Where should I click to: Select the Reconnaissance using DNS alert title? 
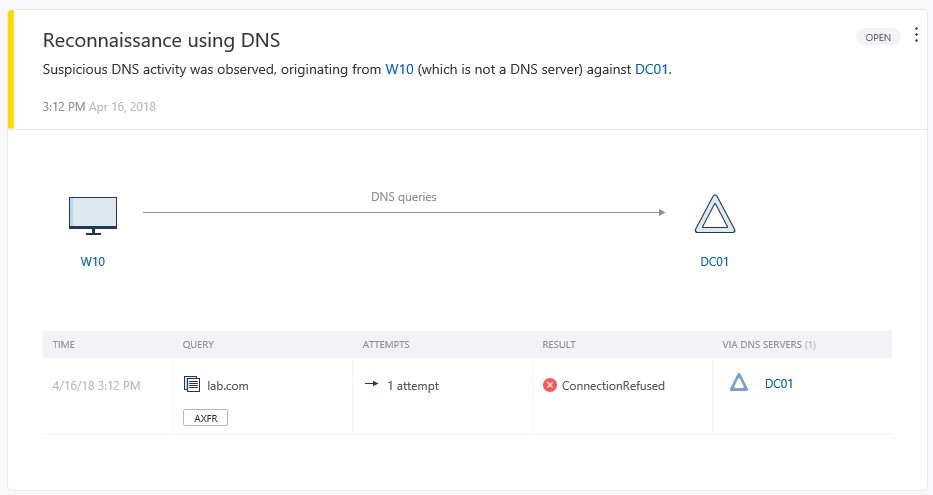pos(161,40)
